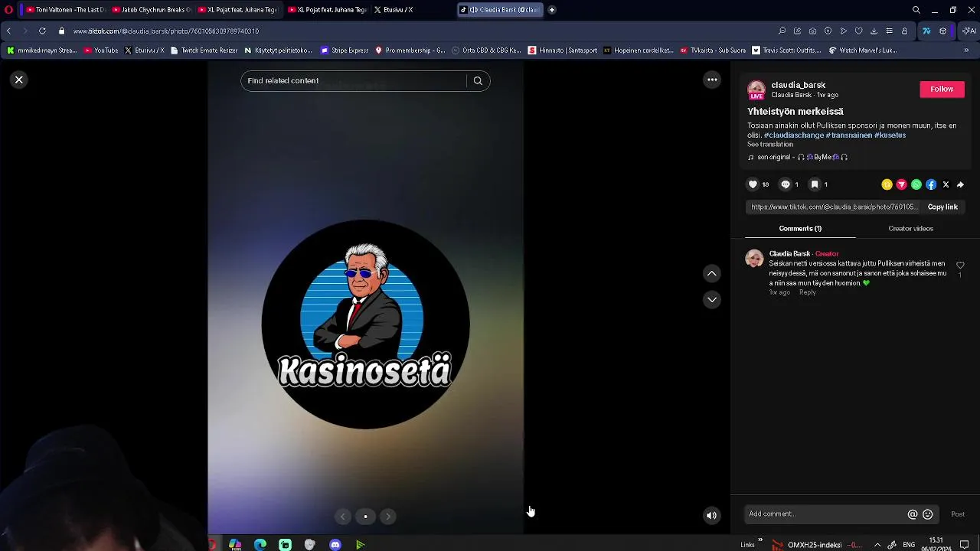Switch to Toni Valtonen browser tab
Image resolution: width=980 pixels, height=551 pixels.
click(65, 10)
